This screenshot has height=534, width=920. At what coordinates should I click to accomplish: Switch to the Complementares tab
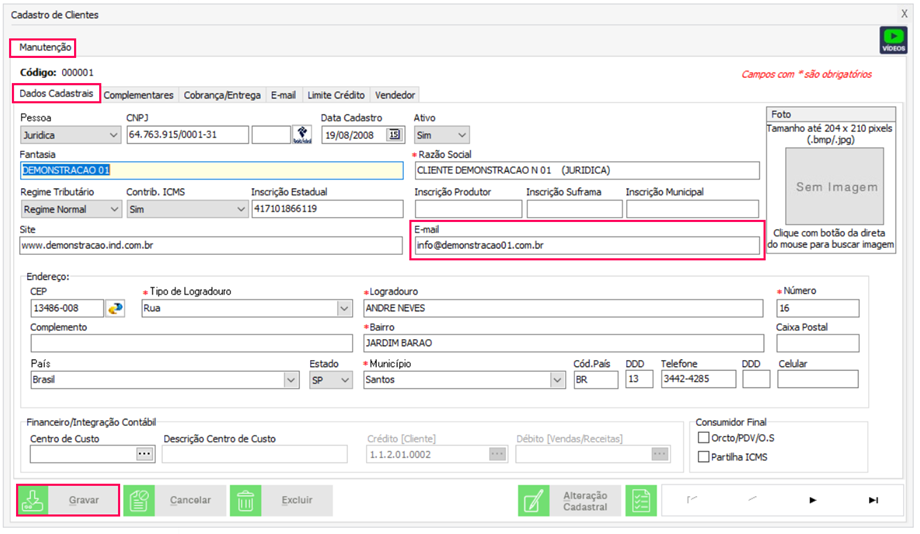click(x=139, y=95)
